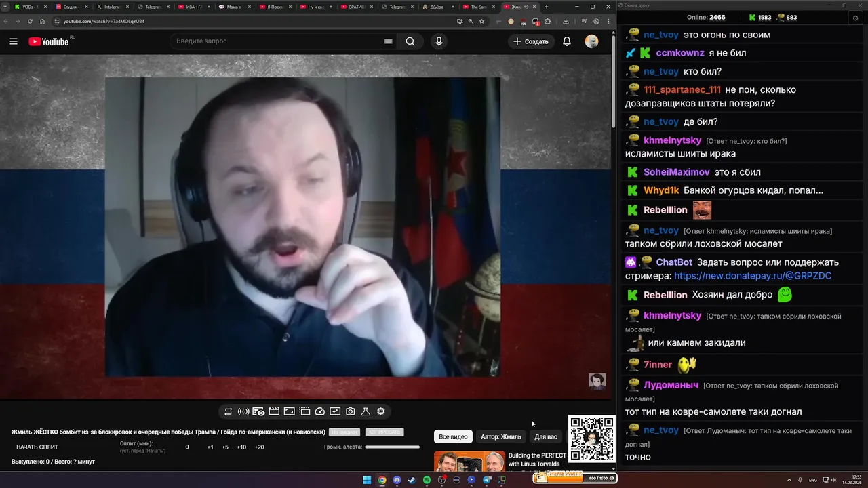Select the 'Все видео' filter chip
Image resolution: width=868 pixels, height=488 pixels.
click(453, 437)
